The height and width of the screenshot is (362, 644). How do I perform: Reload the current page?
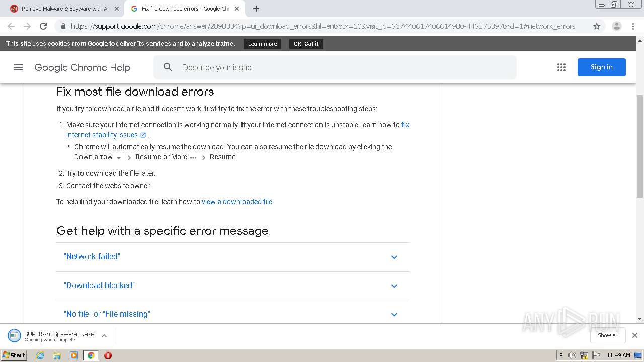(43, 26)
